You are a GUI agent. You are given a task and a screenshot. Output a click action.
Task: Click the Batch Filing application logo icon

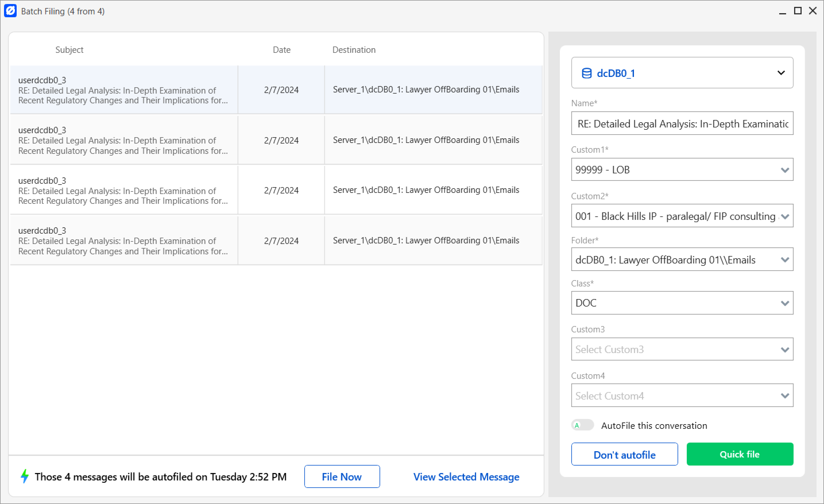click(x=10, y=11)
